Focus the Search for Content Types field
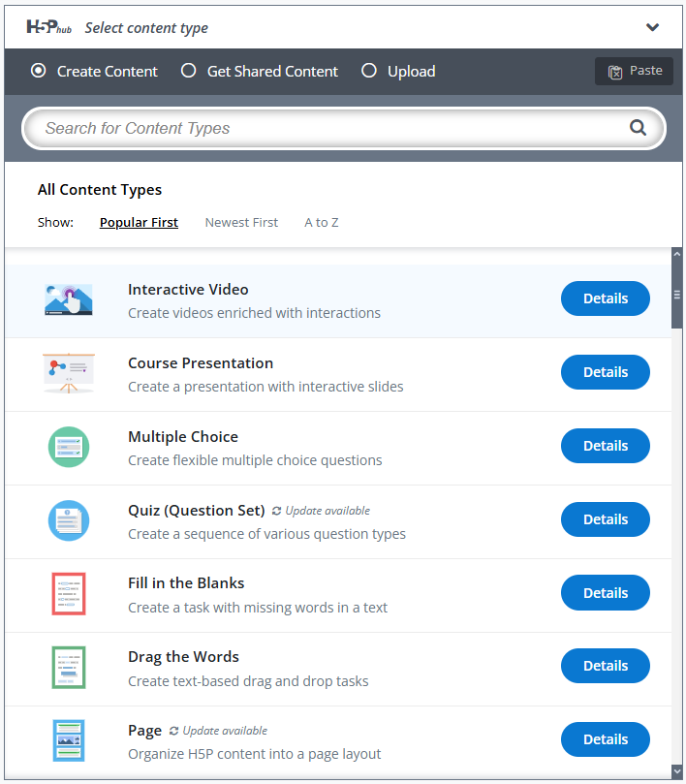 (x=329, y=128)
